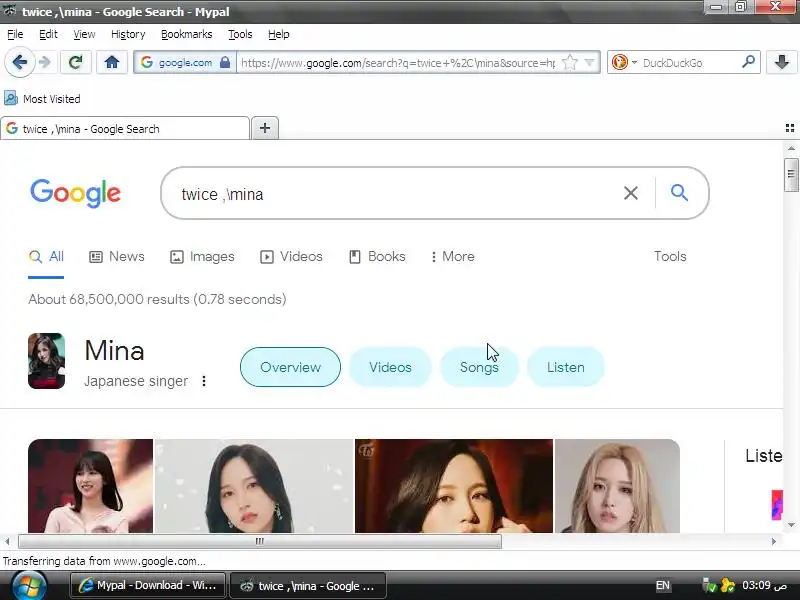Open the first Mina photo in pink outfit
Image resolution: width=800 pixels, height=600 pixels.
tap(90, 486)
